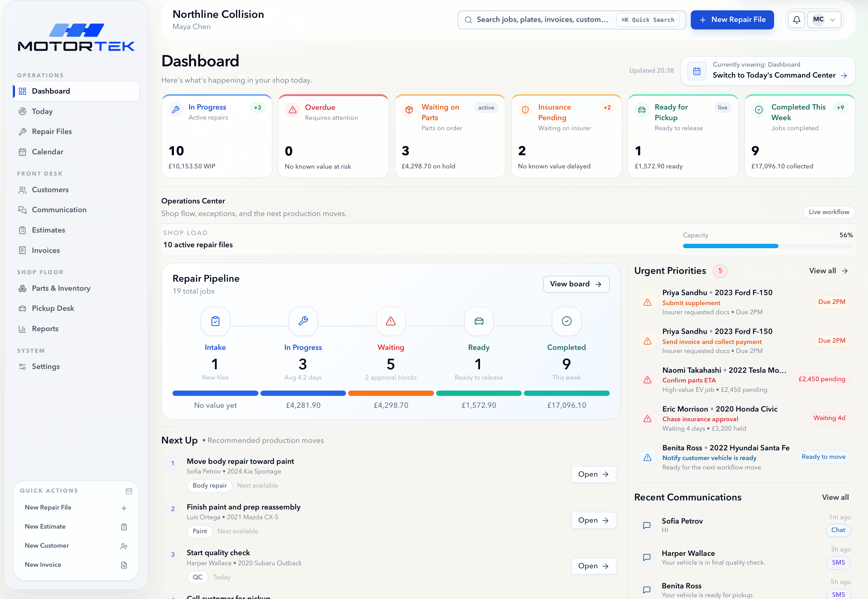Select the In Progress wrench pipeline stage icon
This screenshot has width=868, height=599.
pos(303,321)
